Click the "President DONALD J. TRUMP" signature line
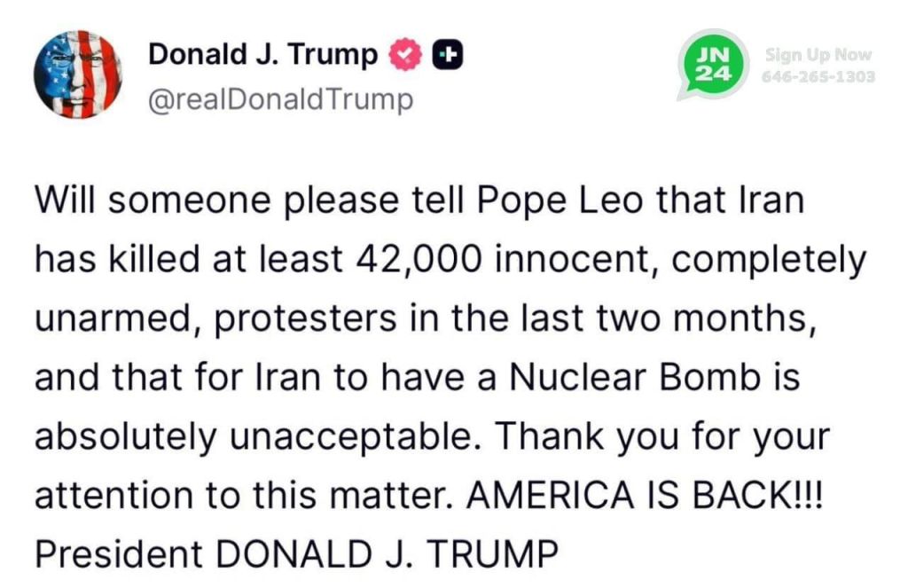Image resolution: width=908 pixels, height=588 pixels. (296, 554)
